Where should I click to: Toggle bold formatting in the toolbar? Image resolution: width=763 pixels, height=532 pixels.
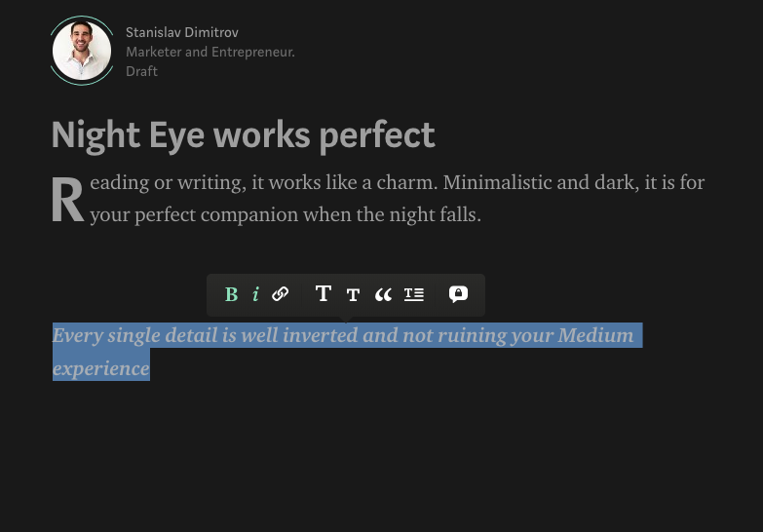(232, 294)
